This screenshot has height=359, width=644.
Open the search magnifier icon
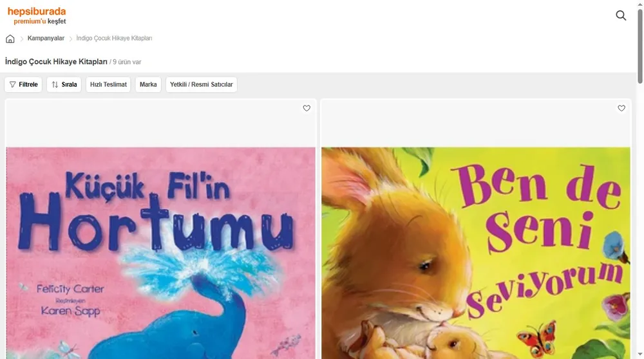pyautogui.click(x=621, y=15)
